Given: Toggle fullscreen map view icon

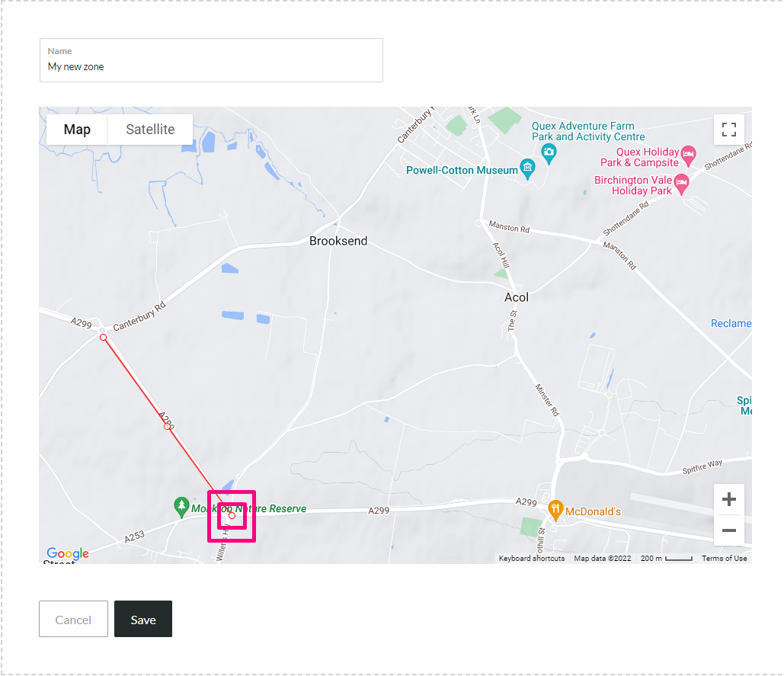Looking at the screenshot, I should (728, 130).
